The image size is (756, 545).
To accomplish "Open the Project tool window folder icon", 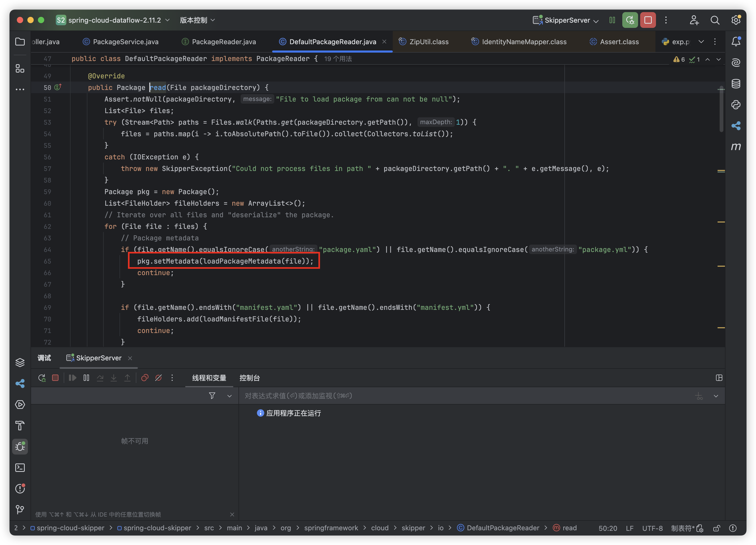I will [20, 42].
